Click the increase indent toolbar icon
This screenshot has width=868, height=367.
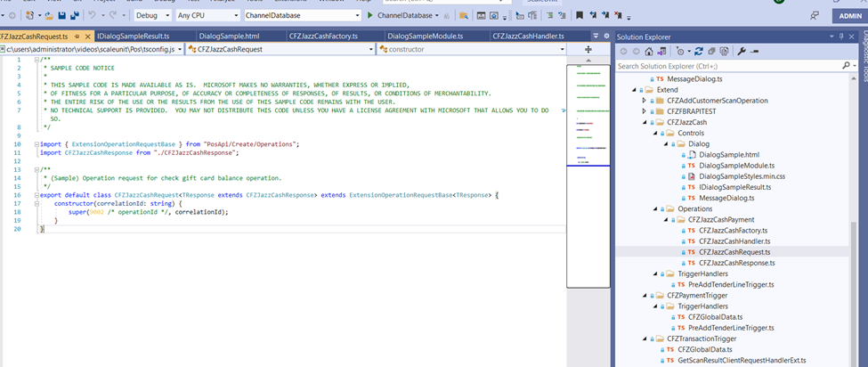[x=563, y=15]
